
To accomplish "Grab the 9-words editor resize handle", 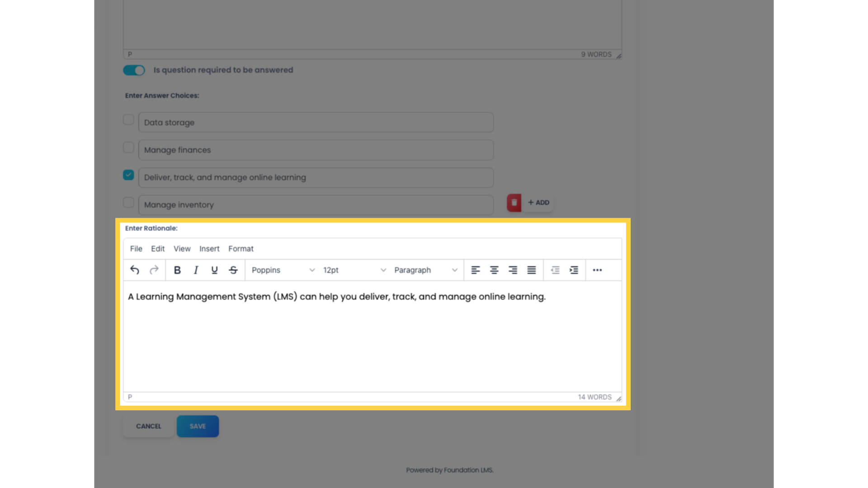I will [x=618, y=56].
